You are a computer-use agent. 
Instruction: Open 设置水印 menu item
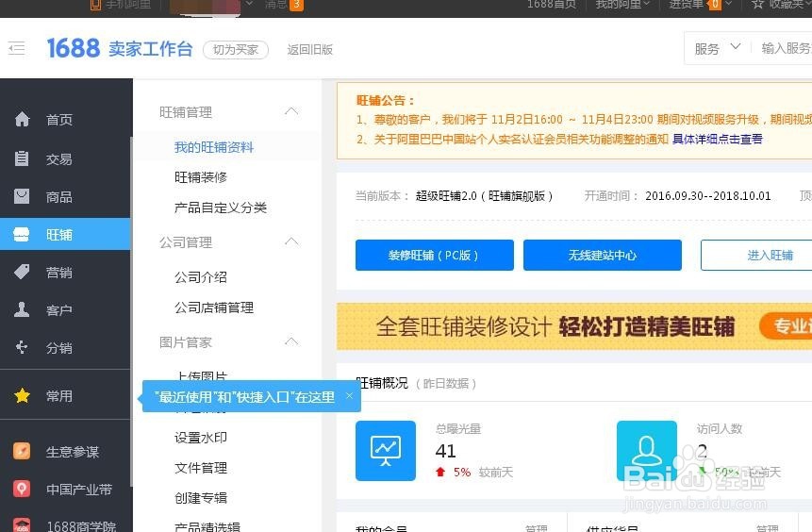point(201,438)
